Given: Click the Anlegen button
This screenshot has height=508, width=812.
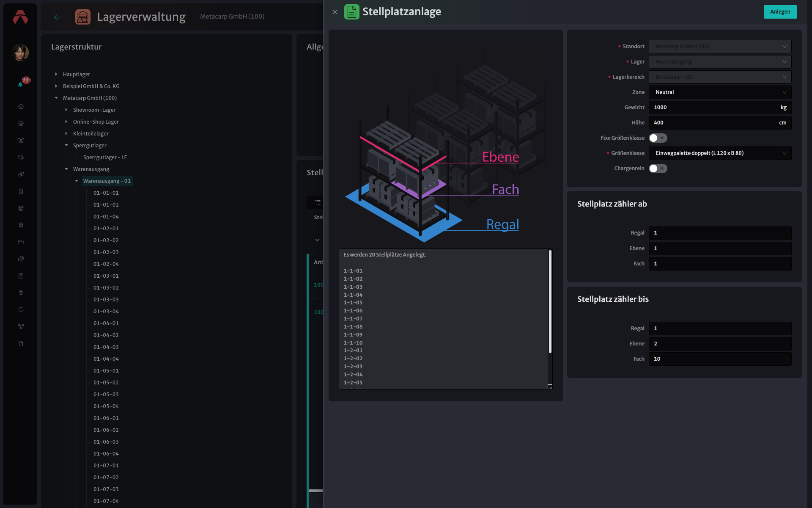Looking at the screenshot, I should [x=780, y=12].
